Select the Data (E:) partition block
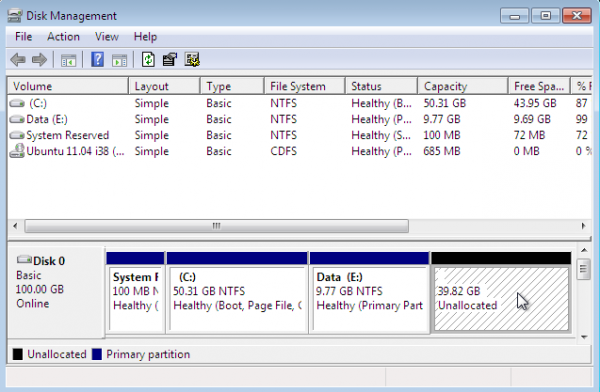The image size is (600, 392). tap(369, 292)
